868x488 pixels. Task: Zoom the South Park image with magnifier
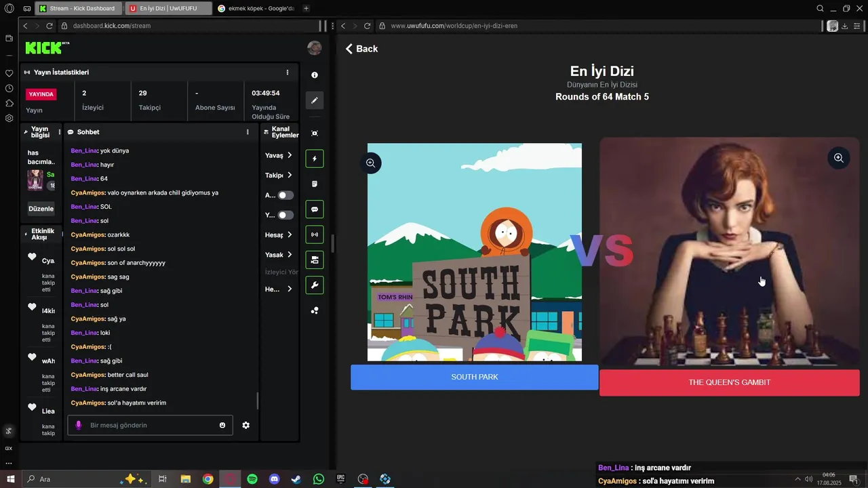coord(371,163)
